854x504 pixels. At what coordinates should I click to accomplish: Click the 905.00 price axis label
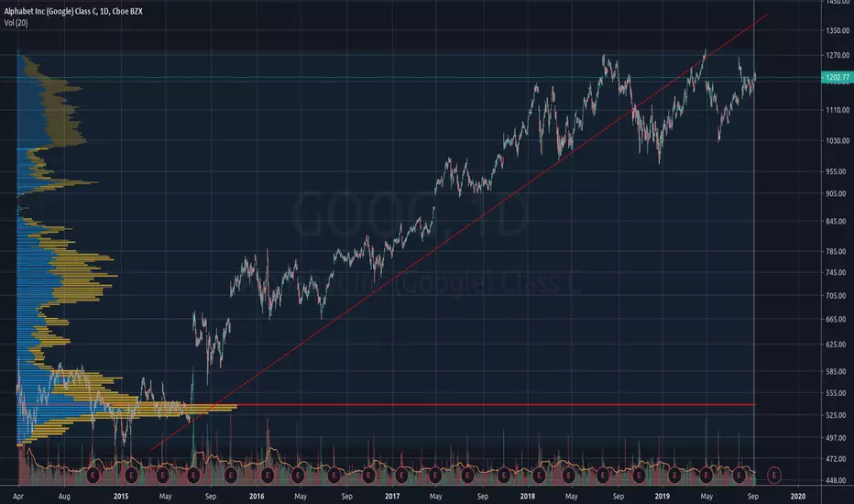point(838,193)
